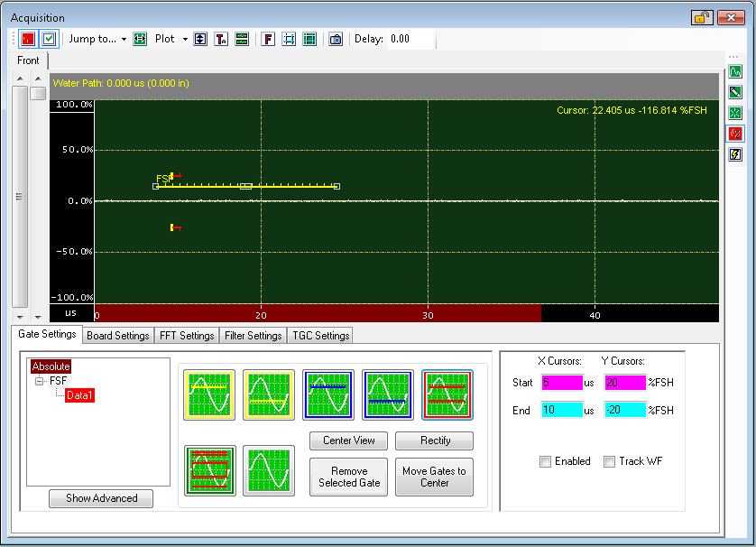Screen dimensions: 756x547
Task: Enable the cursors Enabled checkbox
Action: [x=545, y=461]
